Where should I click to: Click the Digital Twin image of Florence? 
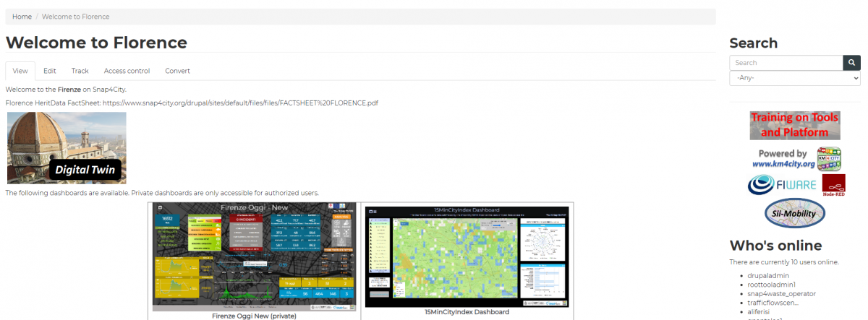(x=67, y=147)
